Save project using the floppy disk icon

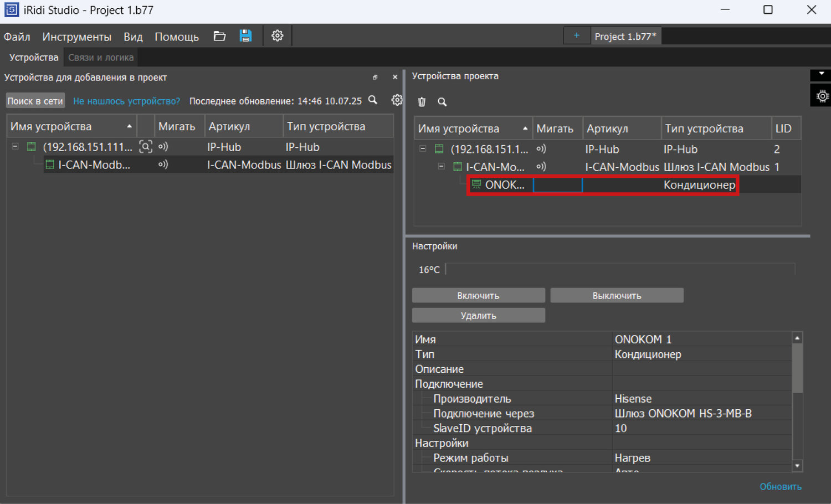click(x=245, y=37)
